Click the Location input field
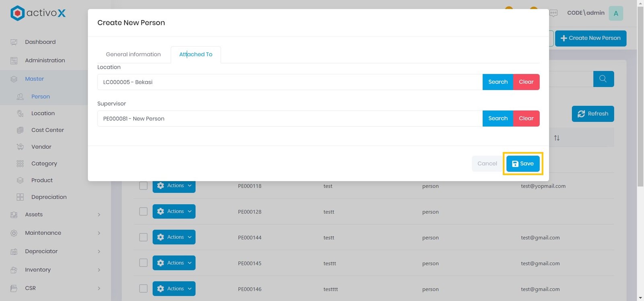The height and width of the screenshot is (301, 644). click(289, 82)
